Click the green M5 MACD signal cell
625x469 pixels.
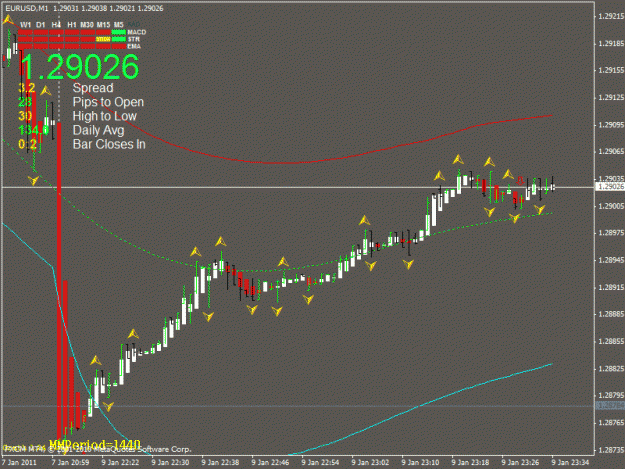118,32
